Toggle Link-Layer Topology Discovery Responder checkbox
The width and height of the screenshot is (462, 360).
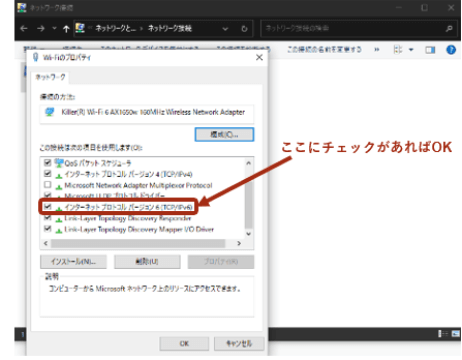(x=48, y=218)
